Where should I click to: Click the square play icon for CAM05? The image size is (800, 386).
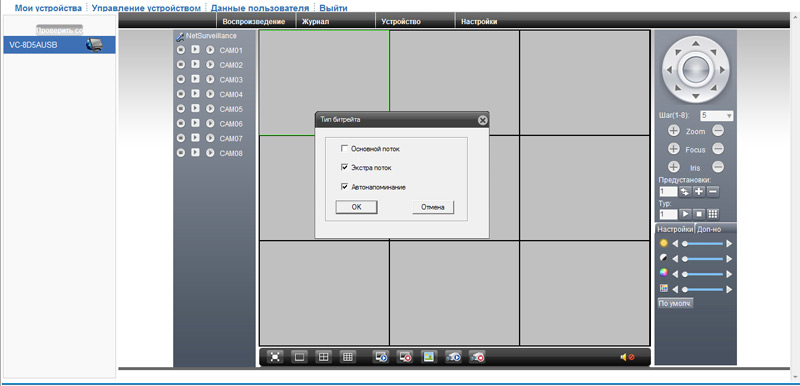[x=195, y=109]
